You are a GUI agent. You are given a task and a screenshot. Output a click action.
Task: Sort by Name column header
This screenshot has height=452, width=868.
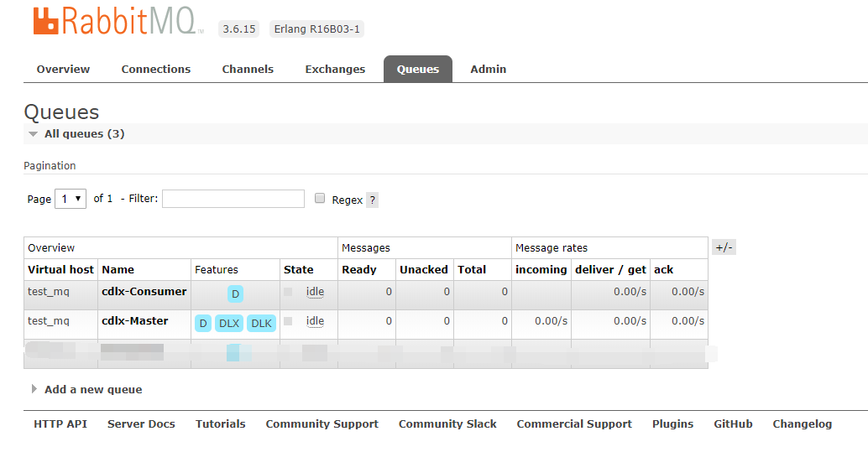pyautogui.click(x=118, y=269)
